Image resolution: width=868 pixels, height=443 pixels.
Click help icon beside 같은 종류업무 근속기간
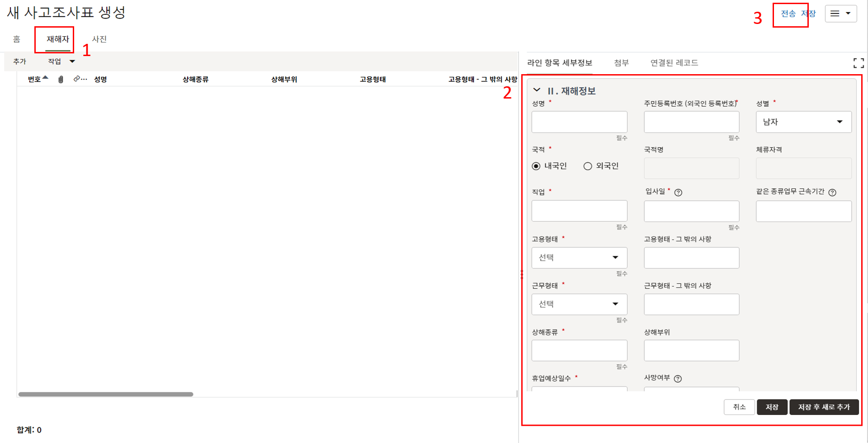coord(832,193)
